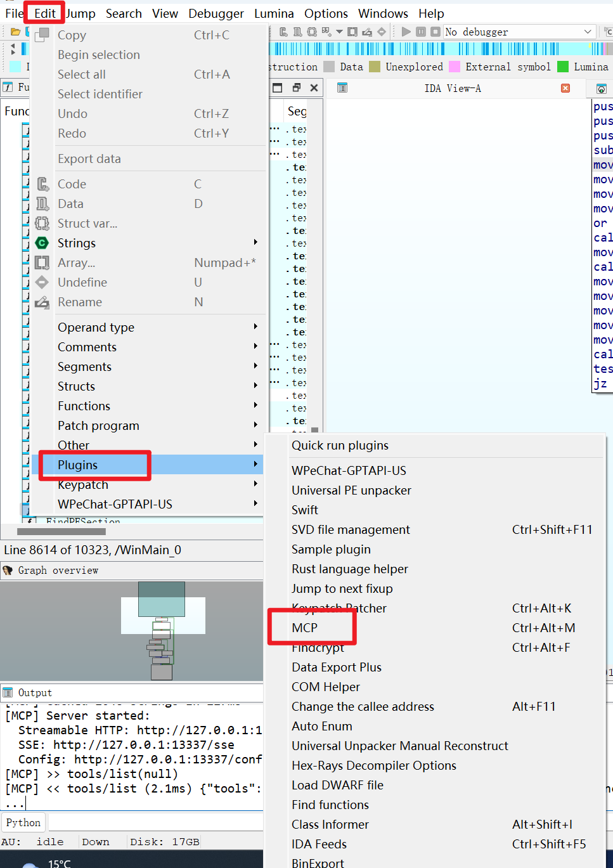
Task: Click the Make Data toolbar icon
Action: pos(297,32)
